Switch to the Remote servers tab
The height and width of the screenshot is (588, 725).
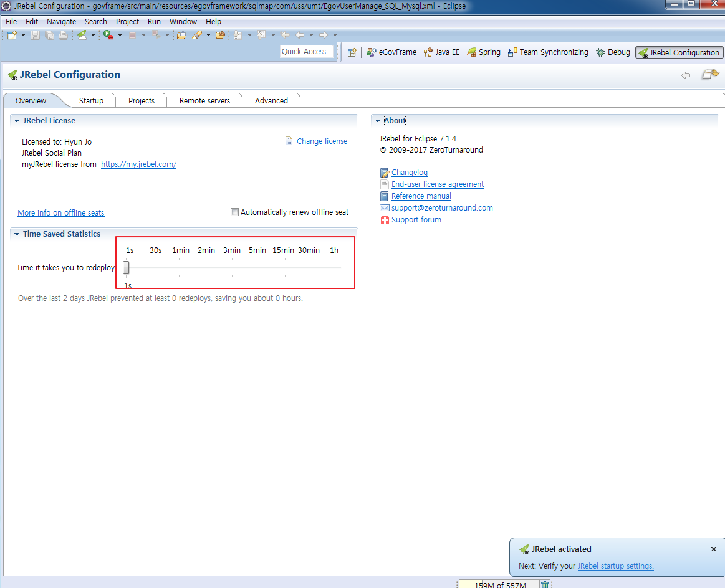205,101
